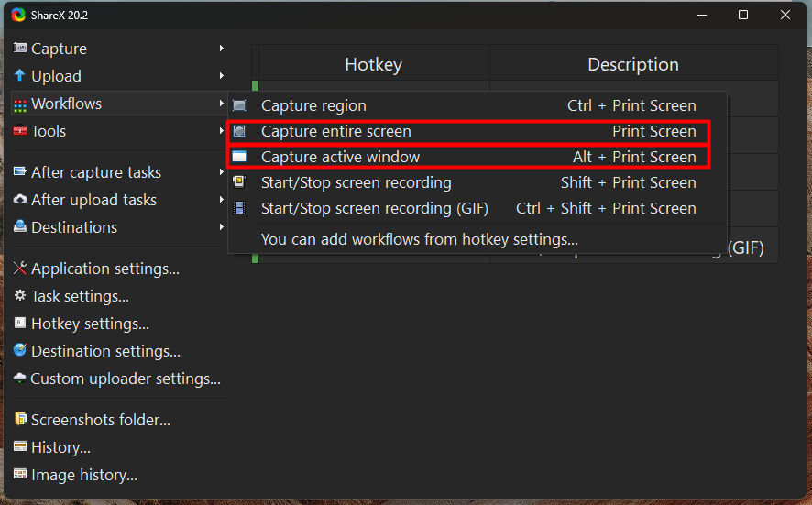The height and width of the screenshot is (505, 812).
Task: Open the Capture menu
Action: pos(119,49)
